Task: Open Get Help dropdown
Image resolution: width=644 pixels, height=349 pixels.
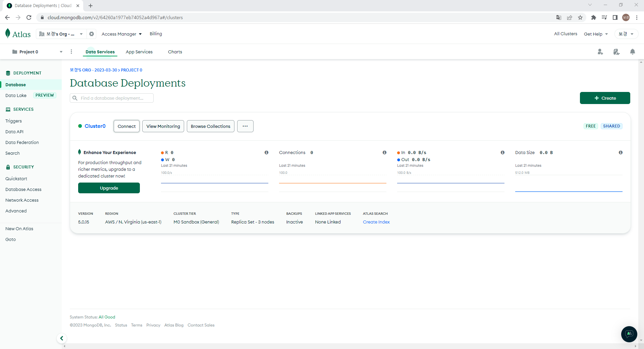Action: pos(596,34)
